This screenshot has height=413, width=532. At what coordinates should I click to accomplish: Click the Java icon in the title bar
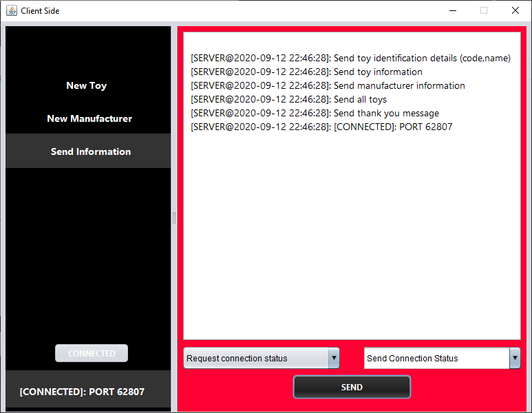pyautogui.click(x=12, y=10)
